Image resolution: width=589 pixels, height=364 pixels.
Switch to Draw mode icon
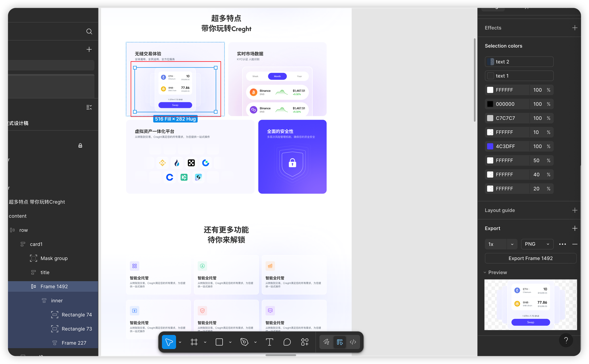pos(326,342)
